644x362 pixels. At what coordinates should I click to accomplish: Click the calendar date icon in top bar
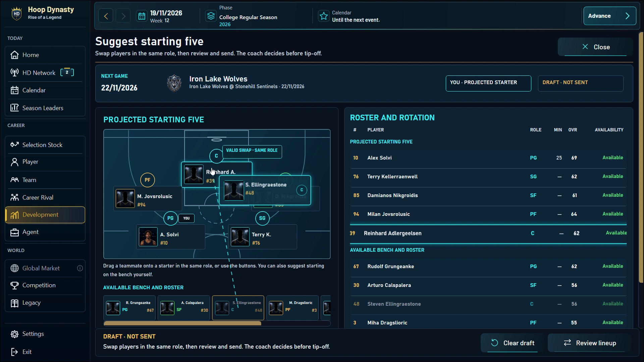pos(142,16)
